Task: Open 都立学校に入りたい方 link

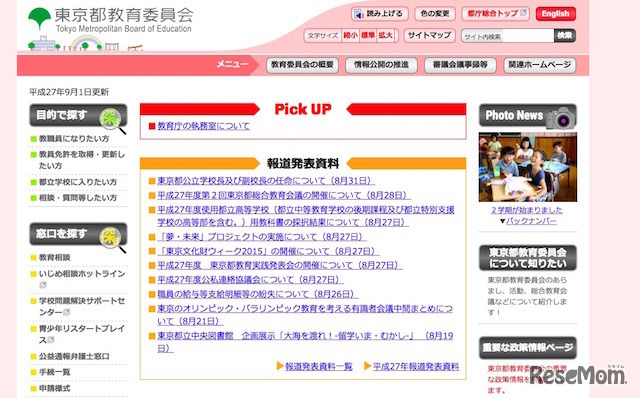Action: tap(78, 182)
